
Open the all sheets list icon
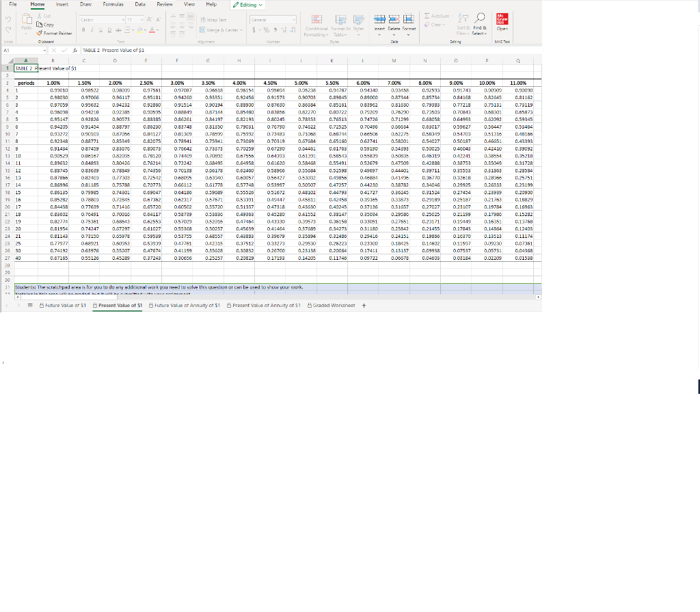click(x=30, y=306)
